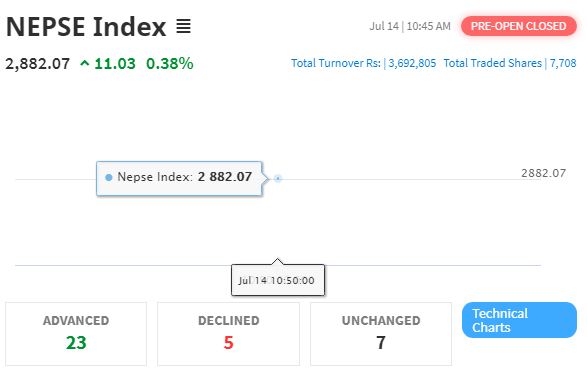This screenshot has height=374, width=587.
Task: Click the blue dot in the Nepse Index tooltip
Action: click(109, 177)
